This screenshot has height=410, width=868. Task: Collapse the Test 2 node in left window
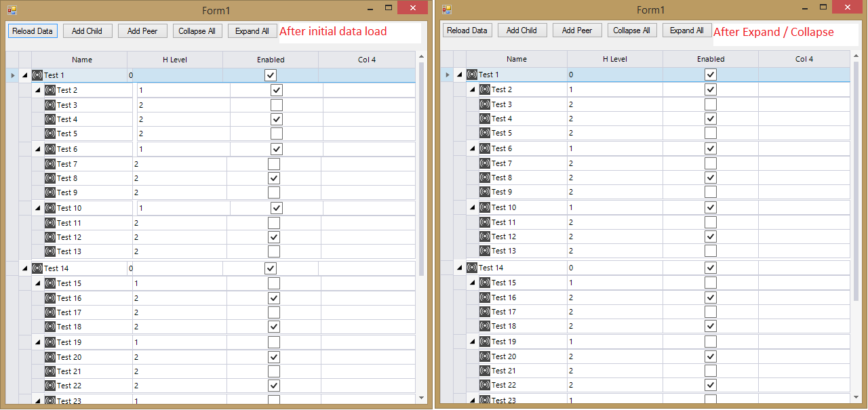(38, 90)
